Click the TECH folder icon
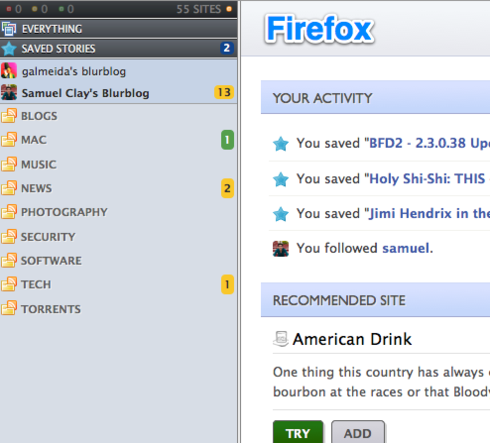This screenshot has height=443, width=490. 9,284
